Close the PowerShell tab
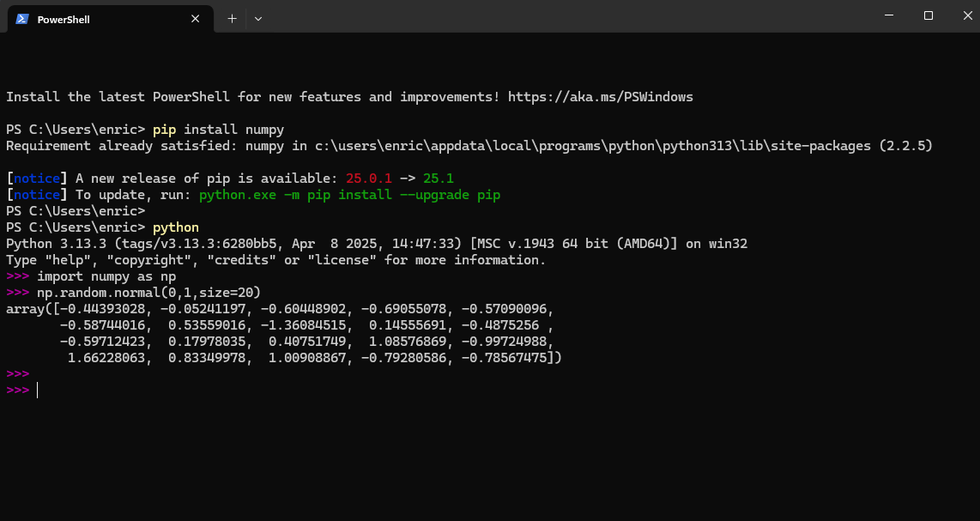980x521 pixels. 195,19
